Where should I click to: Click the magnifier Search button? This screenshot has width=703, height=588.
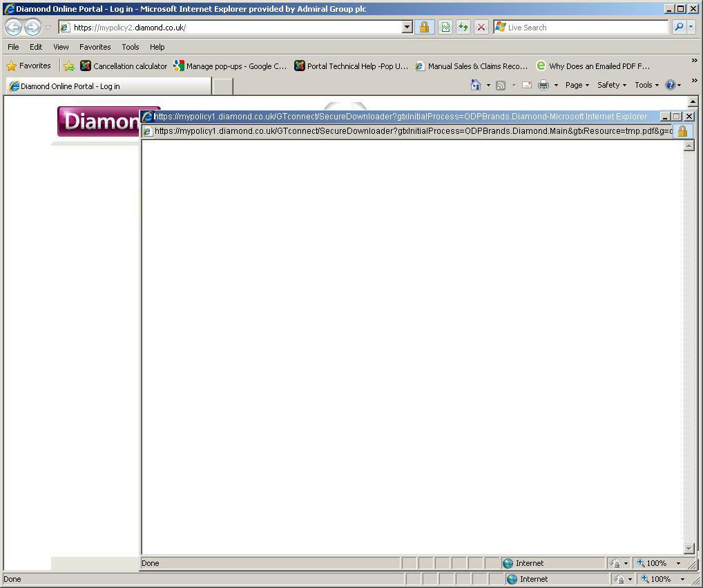click(x=680, y=28)
